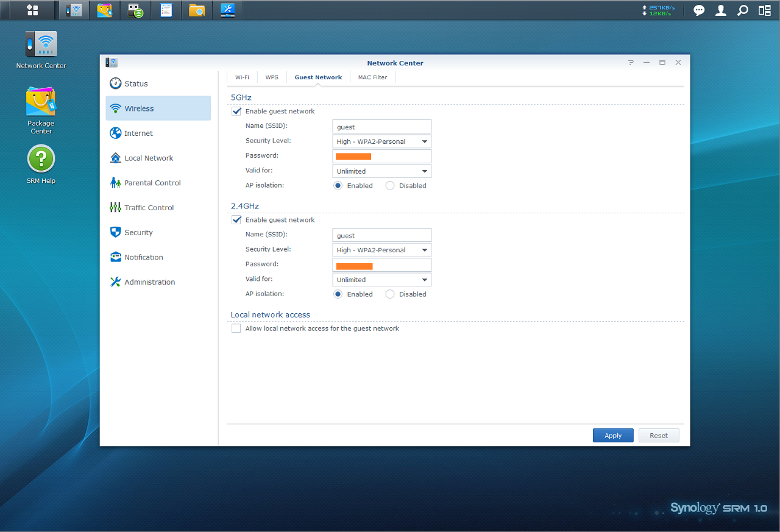Open the Network Tools taskbar icon

(227, 10)
